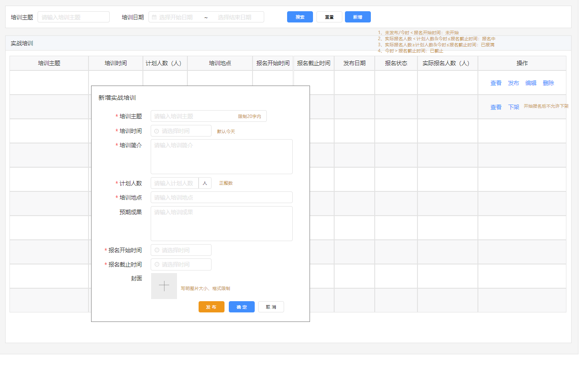This screenshot has height=366, width=588.
Task: Click the clock icon in the 报名截止时间 picker
Action: [x=157, y=264]
